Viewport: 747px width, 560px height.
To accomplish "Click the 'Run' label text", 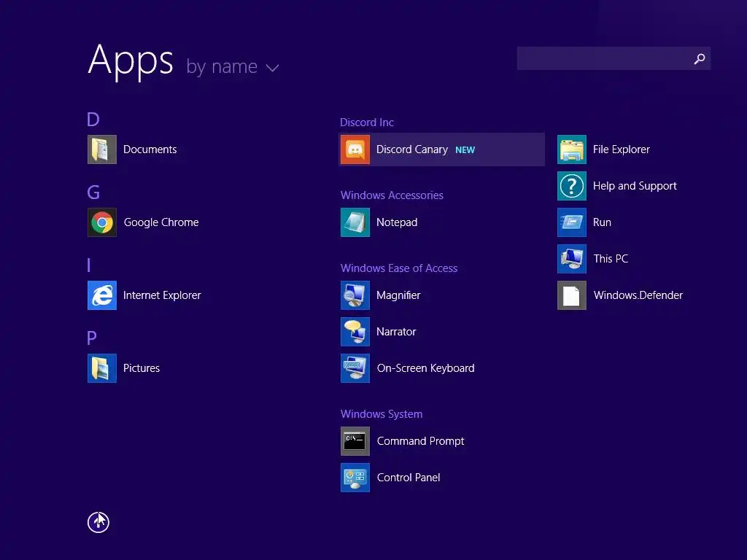I will 602,222.
